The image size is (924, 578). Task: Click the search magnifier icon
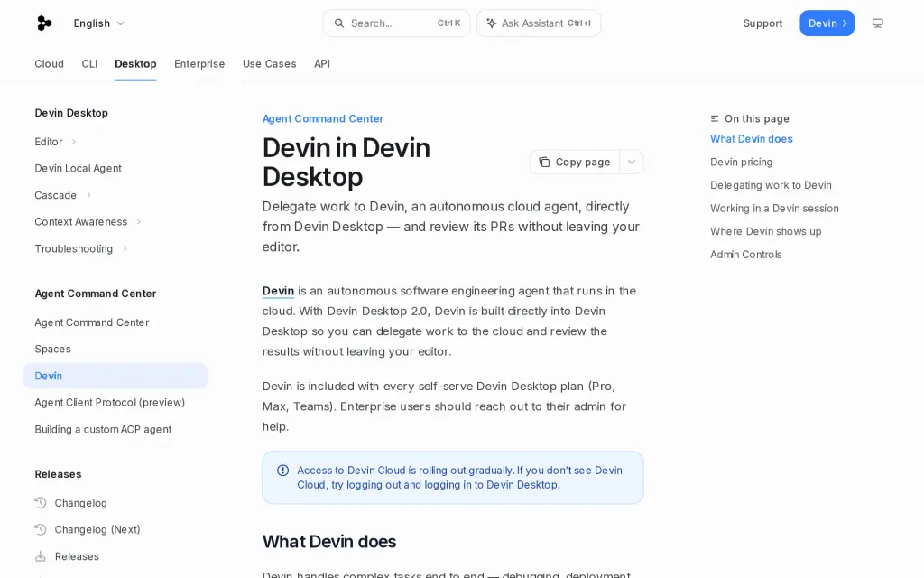[x=339, y=23]
